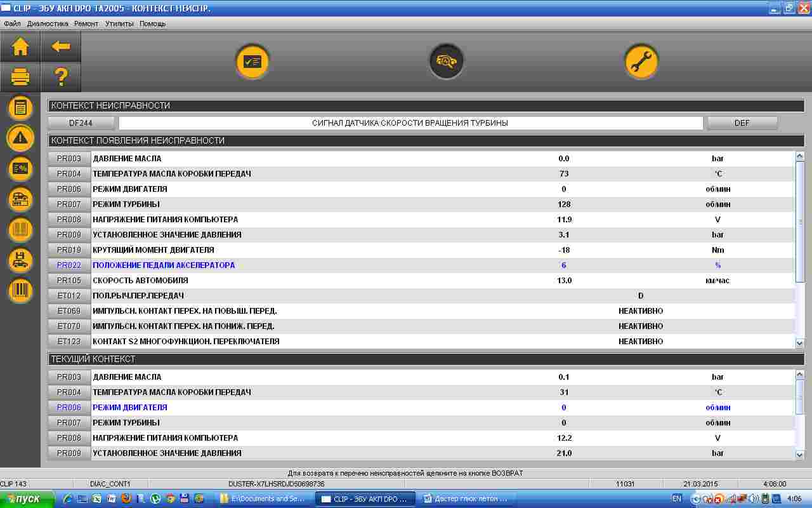This screenshot has width=812, height=508.
Task: Open help with the question mark icon
Action: (61, 77)
